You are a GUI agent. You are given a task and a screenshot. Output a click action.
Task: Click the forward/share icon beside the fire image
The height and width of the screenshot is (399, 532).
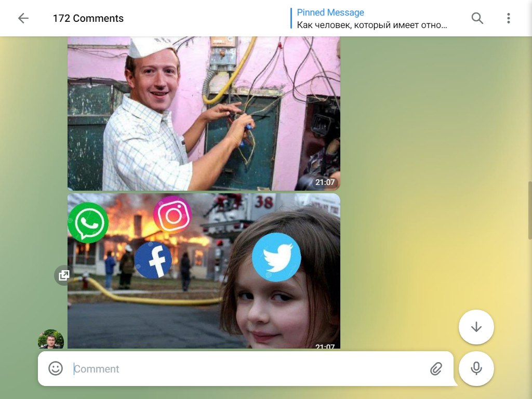coord(64,275)
